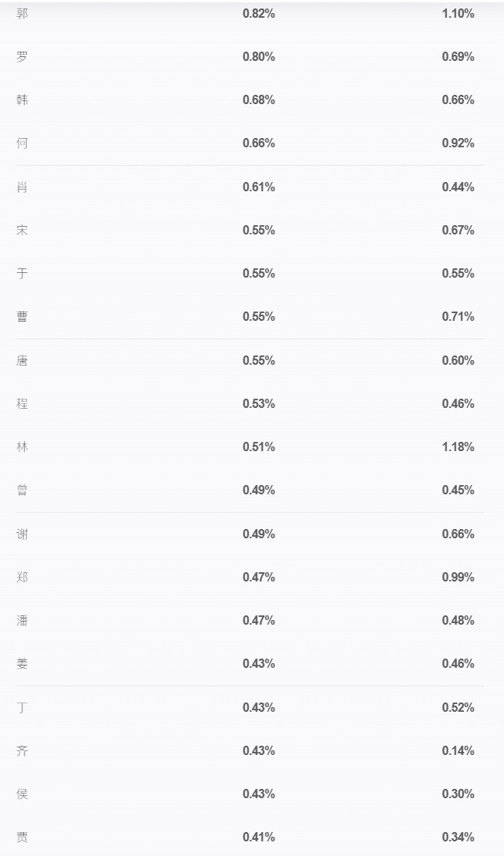Click the surname 唐
The height and width of the screenshot is (856, 504).
[22, 361]
